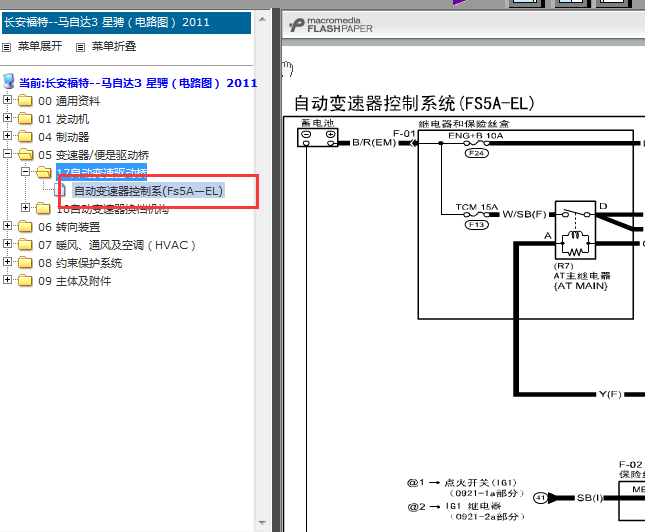
Task: Select 00 通用资料 tree label
Action: [x=69, y=101]
